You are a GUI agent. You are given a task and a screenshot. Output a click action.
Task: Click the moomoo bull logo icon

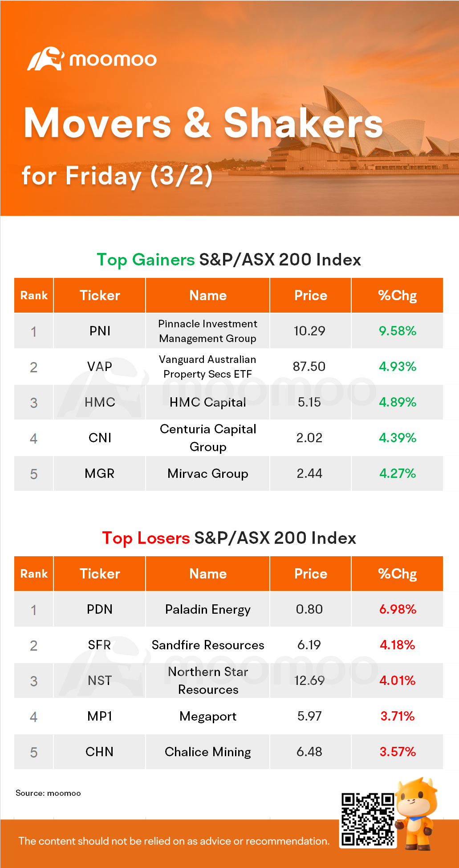tap(45, 59)
